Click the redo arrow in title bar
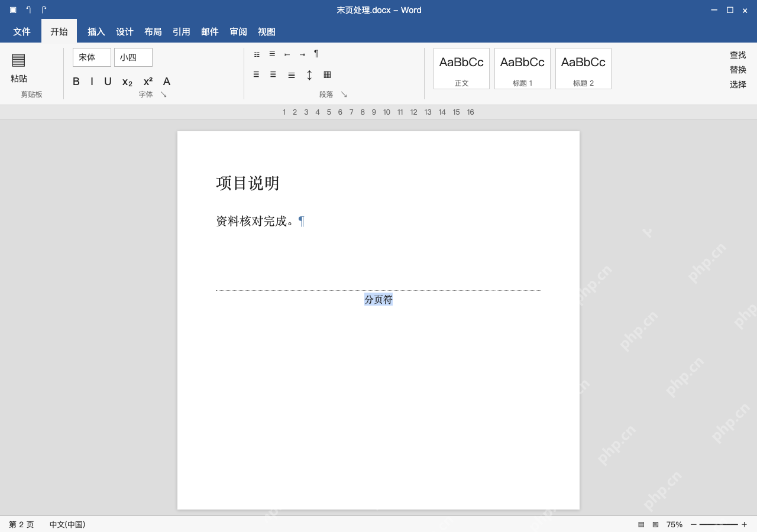This screenshot has height=532, width=757. coord(44,9)
